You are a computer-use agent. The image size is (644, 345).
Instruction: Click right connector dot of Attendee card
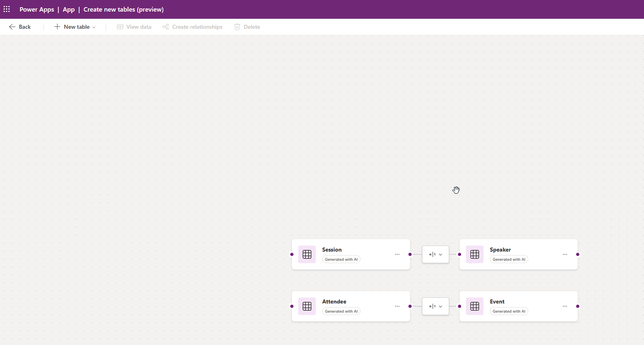point(410,306)
